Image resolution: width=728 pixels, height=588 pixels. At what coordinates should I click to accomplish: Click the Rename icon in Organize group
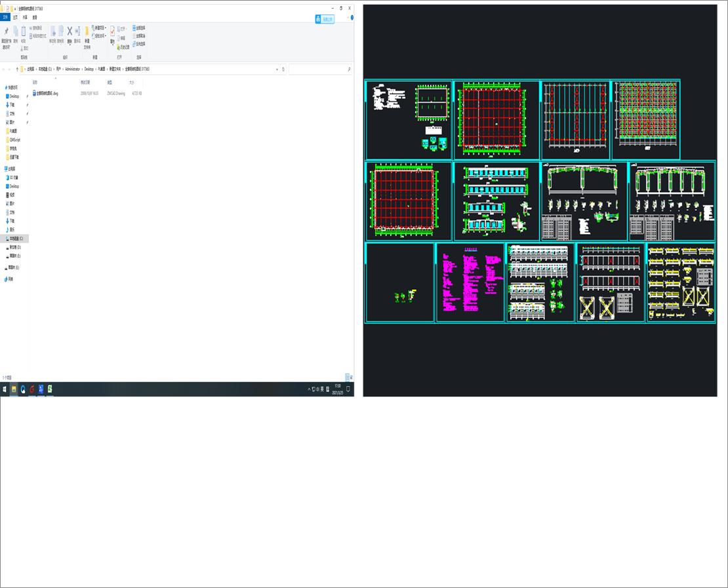[77, 31]
